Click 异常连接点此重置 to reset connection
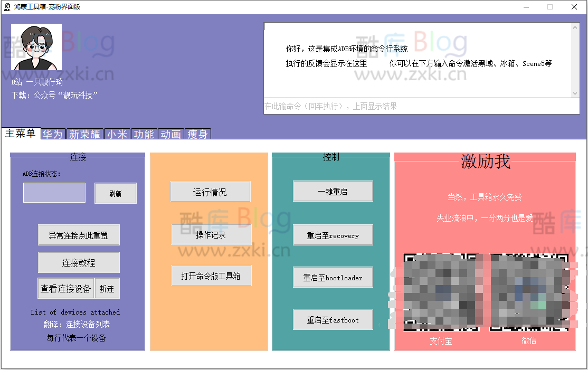Image resolution: width=588 pixels, height=370 pixels. click(78, 235)
